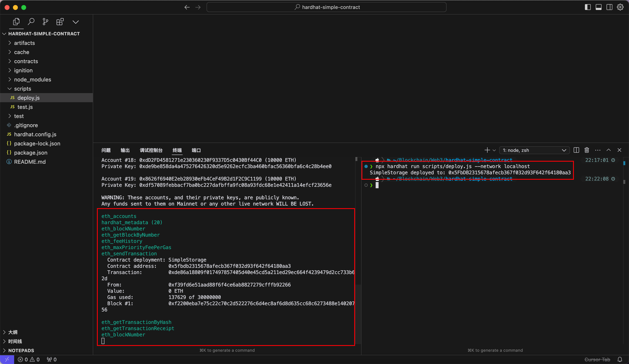Click eth_getTransactionReceipt log line

138,328
